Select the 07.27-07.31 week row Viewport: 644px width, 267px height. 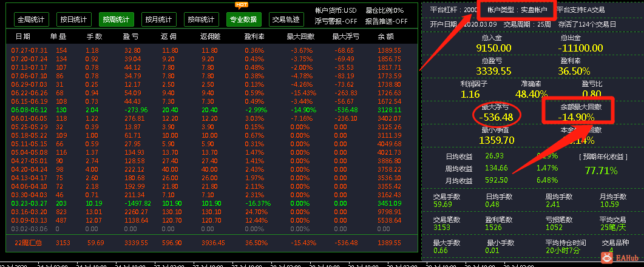click(212, 50)
